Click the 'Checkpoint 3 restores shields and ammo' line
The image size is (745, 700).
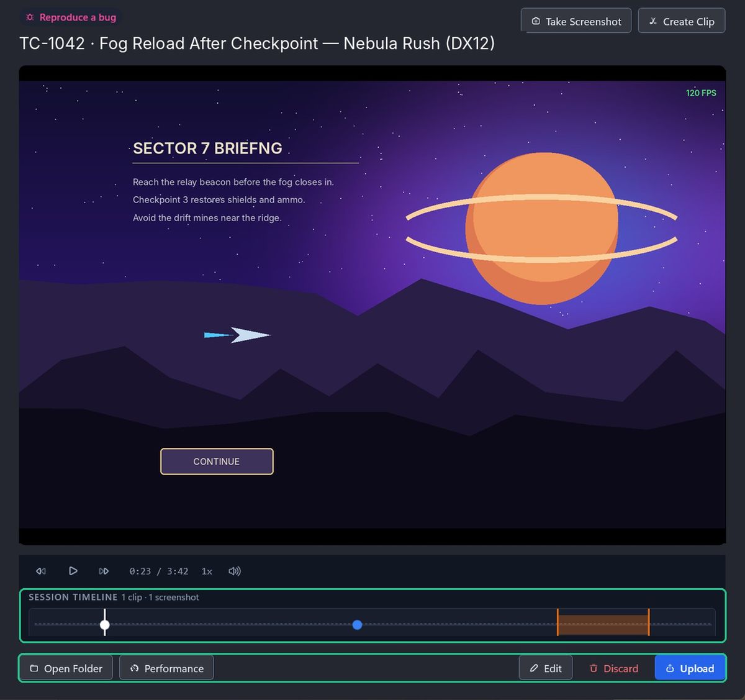(219, 200)
